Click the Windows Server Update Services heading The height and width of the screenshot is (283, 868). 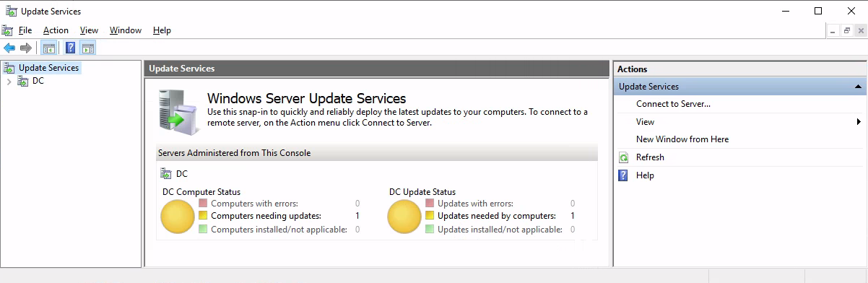click(x=307, y=98)
